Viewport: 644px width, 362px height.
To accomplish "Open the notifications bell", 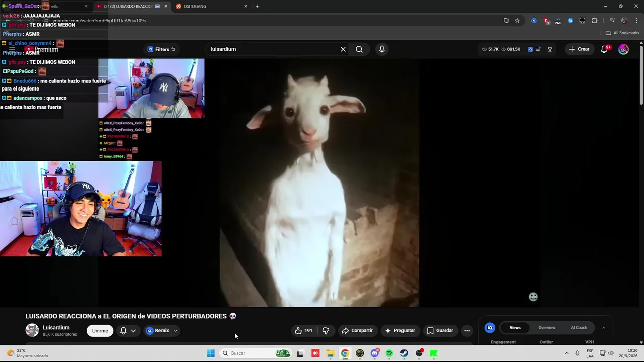I will pyautogui.click(x=604, y=49).
